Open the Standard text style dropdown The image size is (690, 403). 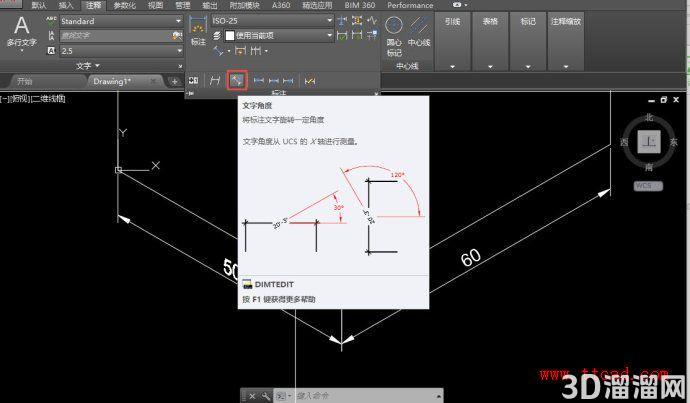point(178,21)
